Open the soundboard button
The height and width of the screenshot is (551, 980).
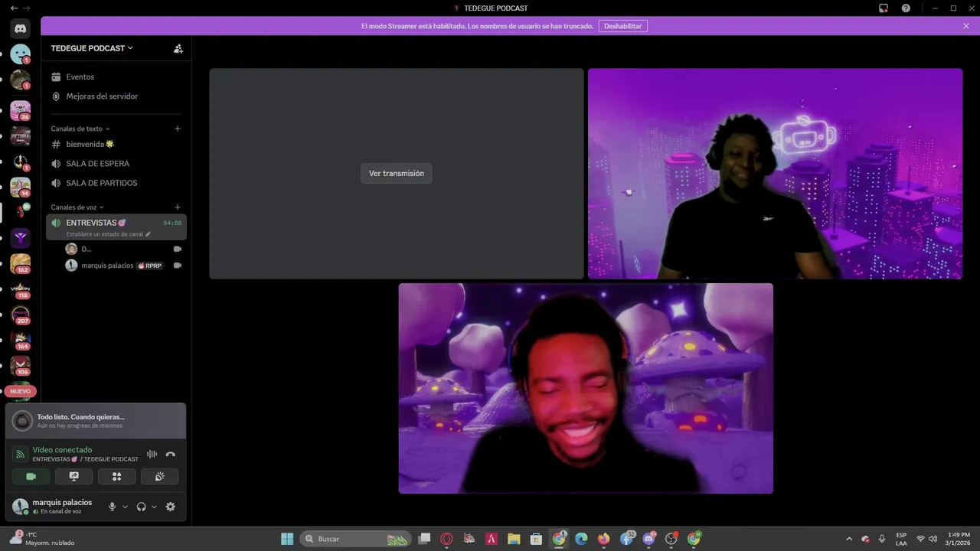pos(160,476)
